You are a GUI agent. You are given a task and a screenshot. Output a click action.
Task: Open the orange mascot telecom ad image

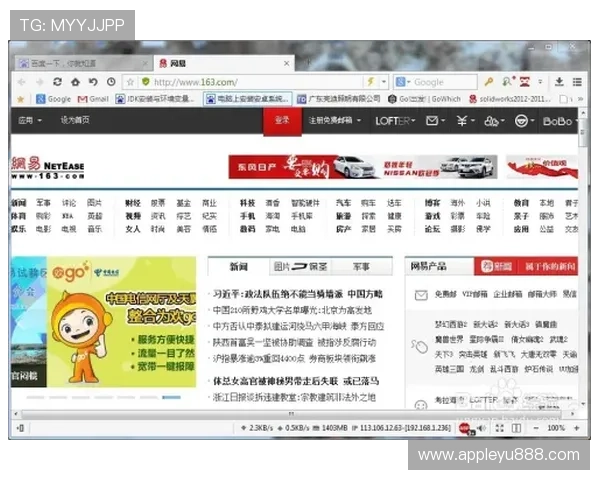[122, 322]
